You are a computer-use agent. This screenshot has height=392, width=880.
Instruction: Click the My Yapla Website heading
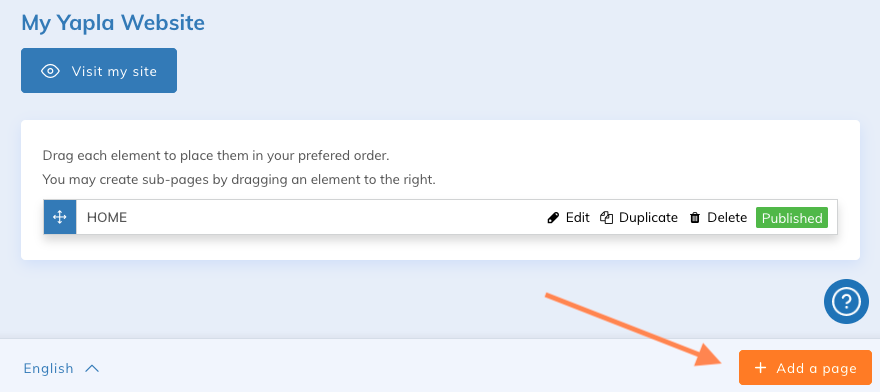[113, 23]
